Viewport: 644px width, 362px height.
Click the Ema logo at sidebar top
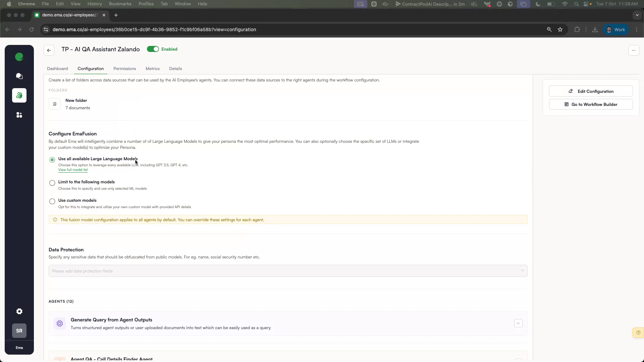pos(19,57)
